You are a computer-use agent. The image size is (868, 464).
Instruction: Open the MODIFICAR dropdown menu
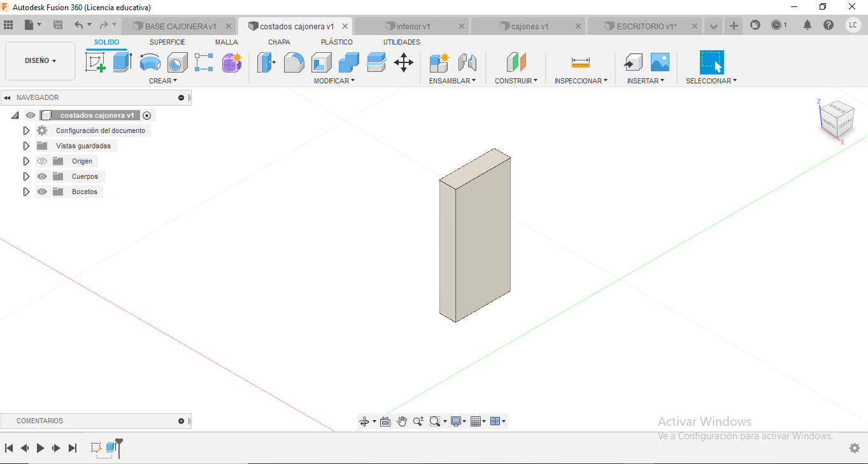pyautogui.click(x=334, y=81)
